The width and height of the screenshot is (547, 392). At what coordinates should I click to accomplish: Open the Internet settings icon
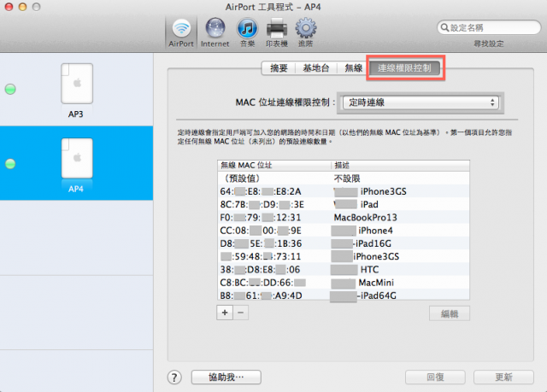[215, 33]
